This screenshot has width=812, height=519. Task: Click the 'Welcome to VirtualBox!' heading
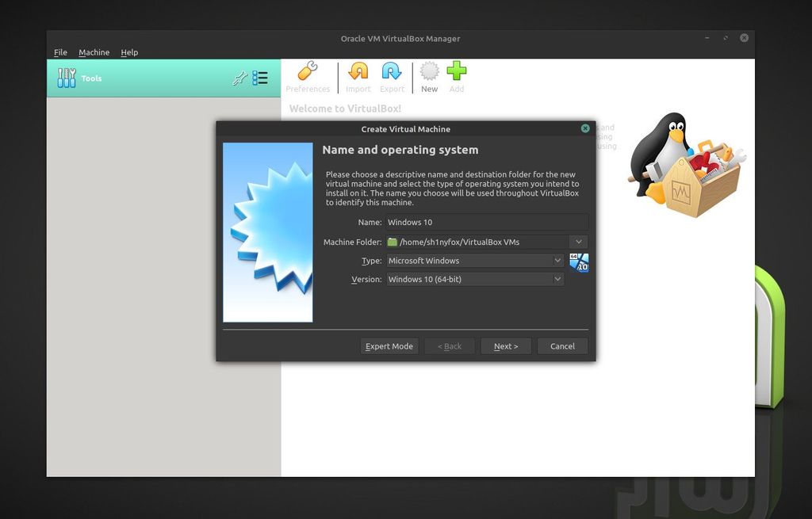coord(346,109)
